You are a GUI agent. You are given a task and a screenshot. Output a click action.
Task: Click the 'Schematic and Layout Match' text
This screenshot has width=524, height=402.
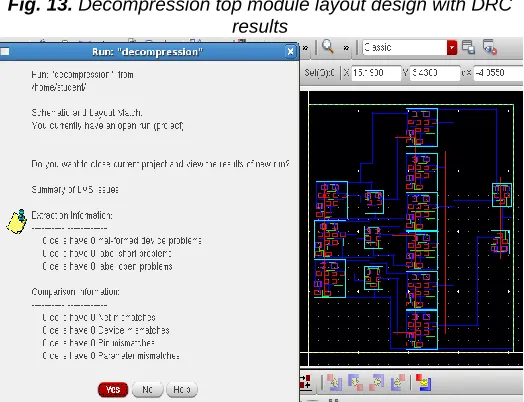click(87, 113)
